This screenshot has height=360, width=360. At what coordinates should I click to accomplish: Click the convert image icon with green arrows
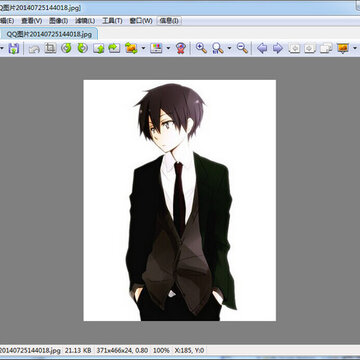[131, 49]
